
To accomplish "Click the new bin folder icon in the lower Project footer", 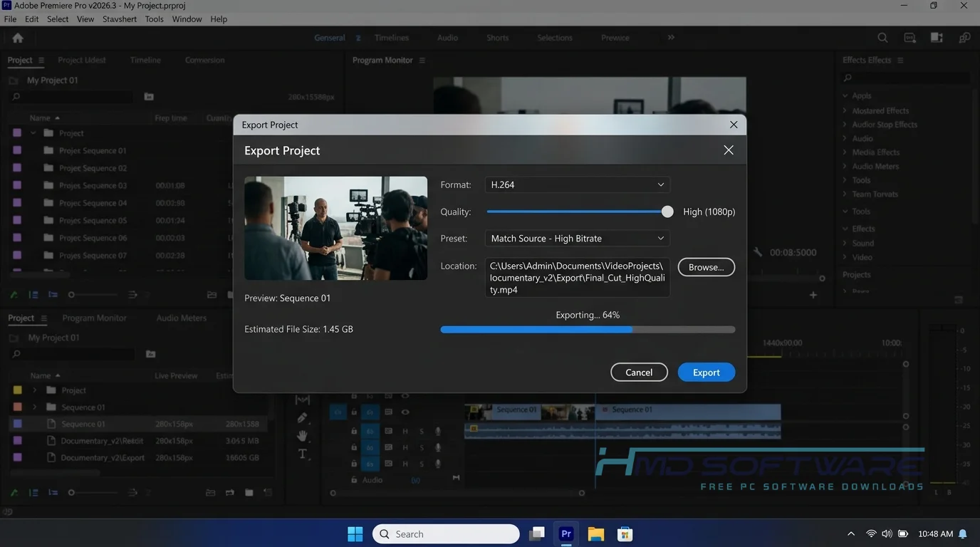I will (249, 492).
